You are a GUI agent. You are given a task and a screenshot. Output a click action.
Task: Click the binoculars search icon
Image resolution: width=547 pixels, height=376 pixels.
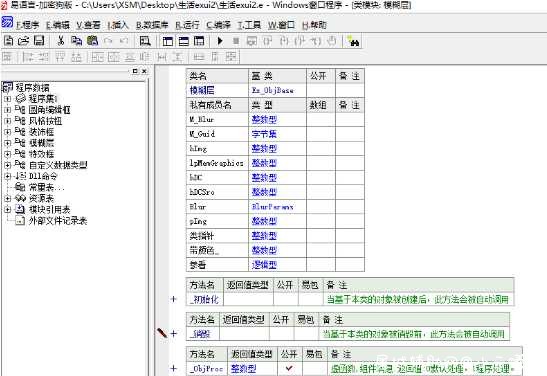click(x=354, y=42)
